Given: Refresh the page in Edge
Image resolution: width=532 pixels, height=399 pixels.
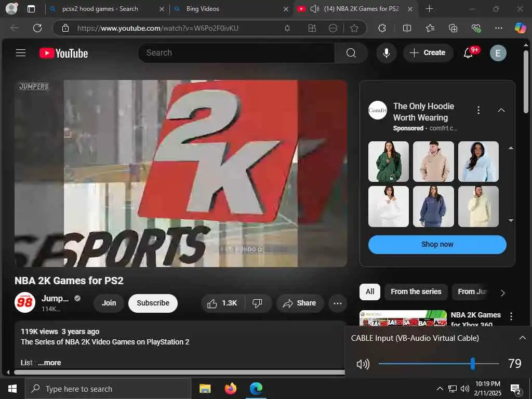Looking at the screenshot, I should coord(37,28).
